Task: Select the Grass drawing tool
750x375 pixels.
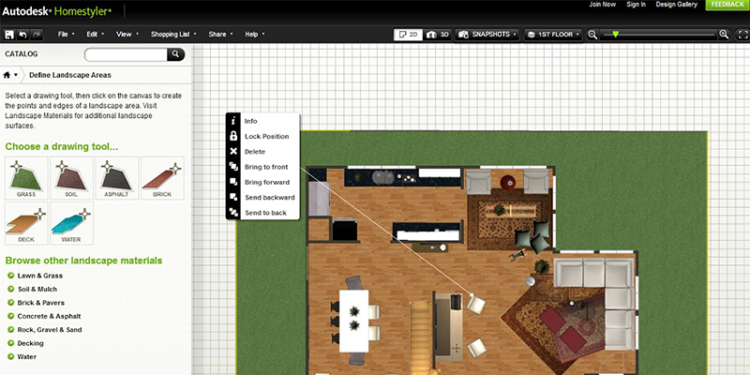Action: [x=26, y=178]
